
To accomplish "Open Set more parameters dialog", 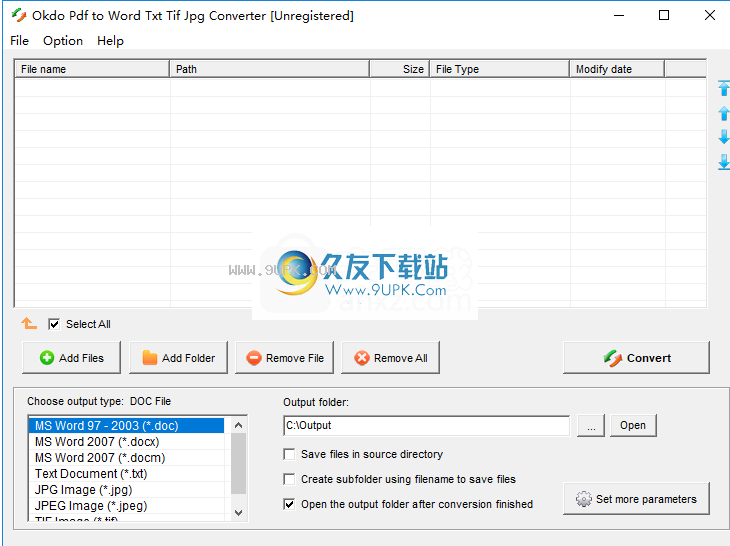I will [x=636, y=499].
